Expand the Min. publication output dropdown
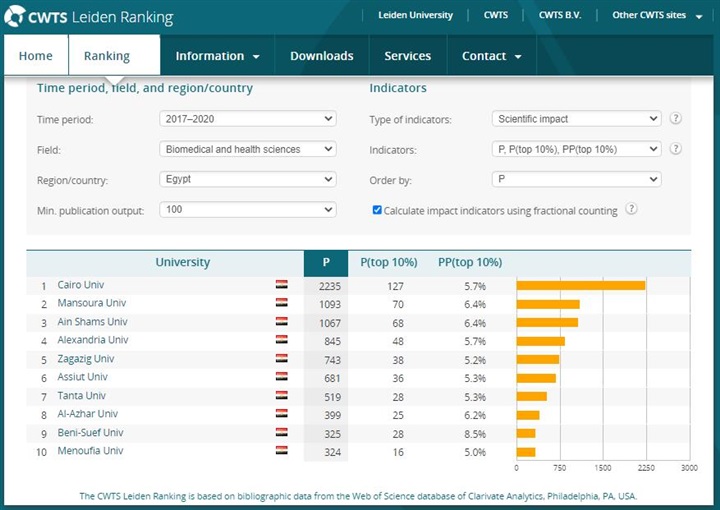Viewport: 720px width, 510px height. pyautogui.click(x=248, y=210)
